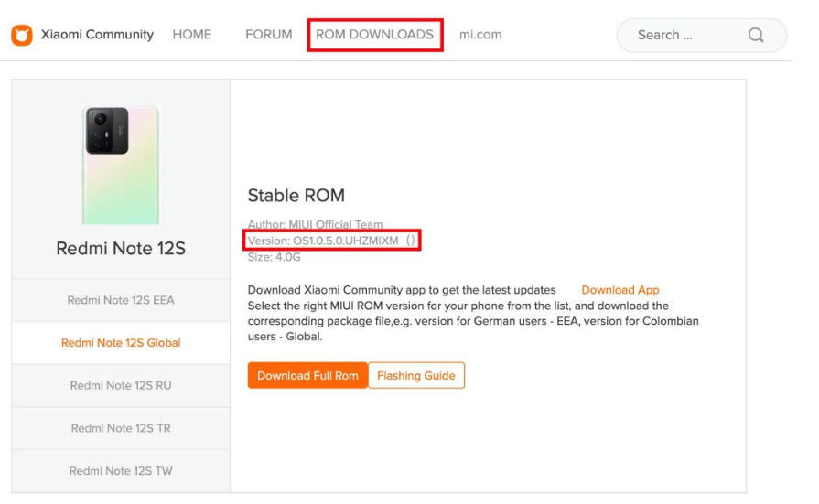Click the Redmi Note 12S device name
819x504 pixels.
click(x=121, y=249)
